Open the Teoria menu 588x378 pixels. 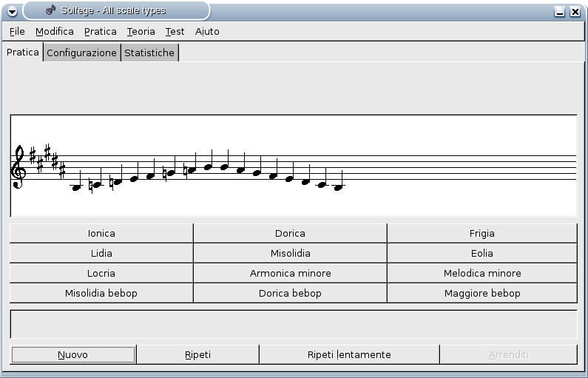click(x=141, y=31)
